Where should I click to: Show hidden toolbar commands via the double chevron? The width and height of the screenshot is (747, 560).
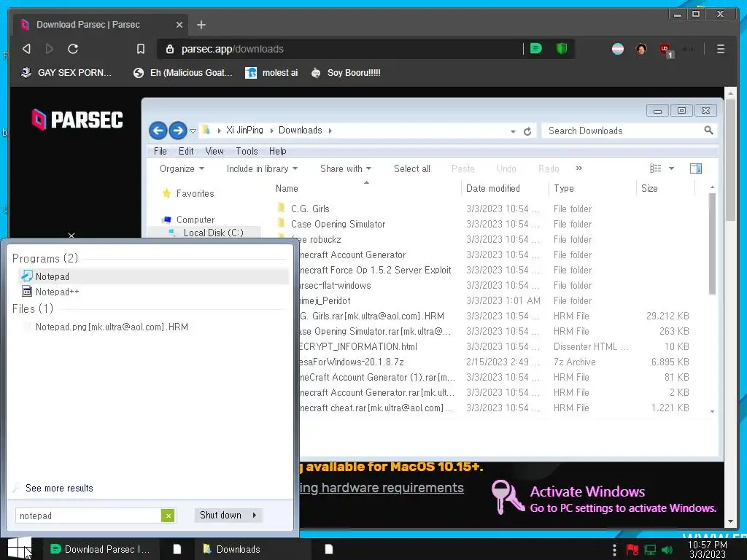tap(578, 168)
